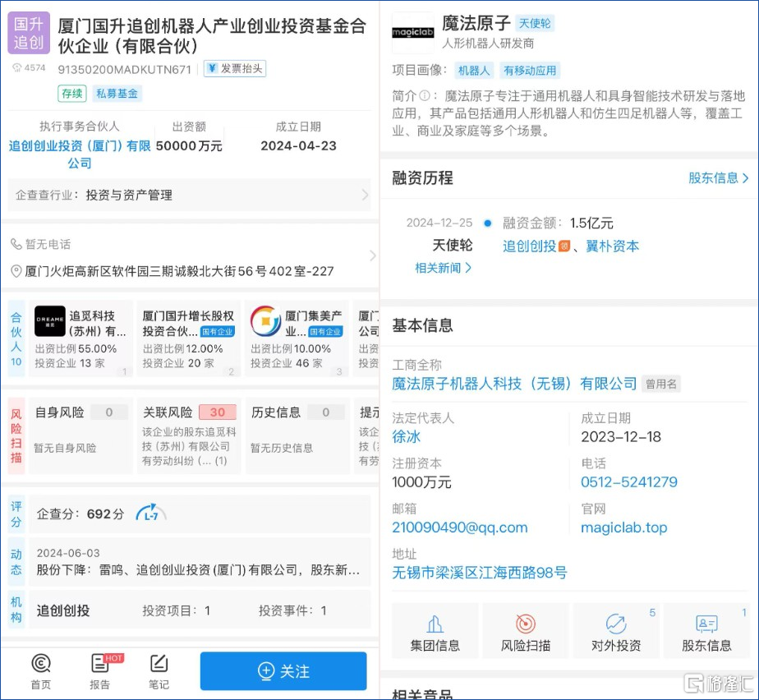Open the 笔记 notes icon

(x=159, y=671)
